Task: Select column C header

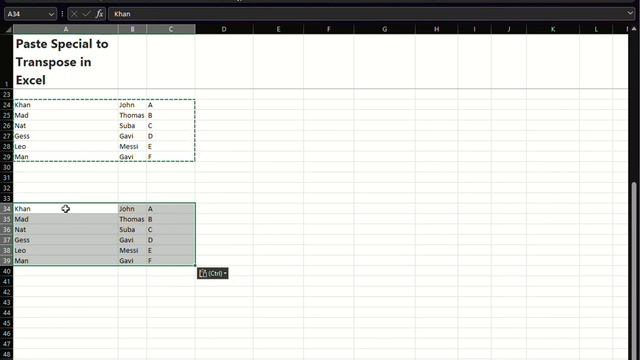Action: click(171, 29)
